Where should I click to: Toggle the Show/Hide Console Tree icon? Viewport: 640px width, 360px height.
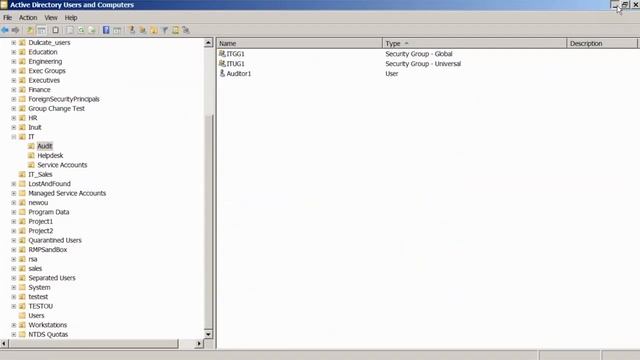point(42,30)
